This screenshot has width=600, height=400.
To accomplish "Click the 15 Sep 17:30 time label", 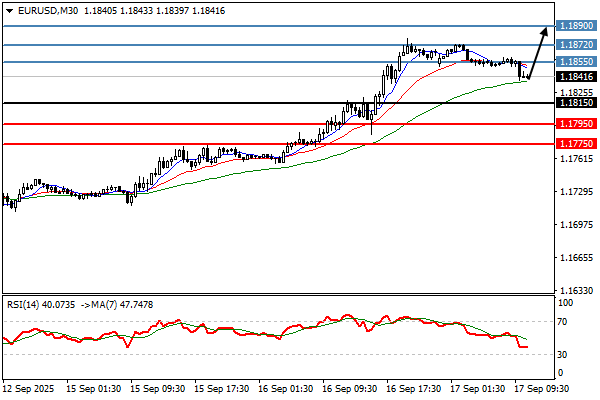I will click(x=222, y=389).
